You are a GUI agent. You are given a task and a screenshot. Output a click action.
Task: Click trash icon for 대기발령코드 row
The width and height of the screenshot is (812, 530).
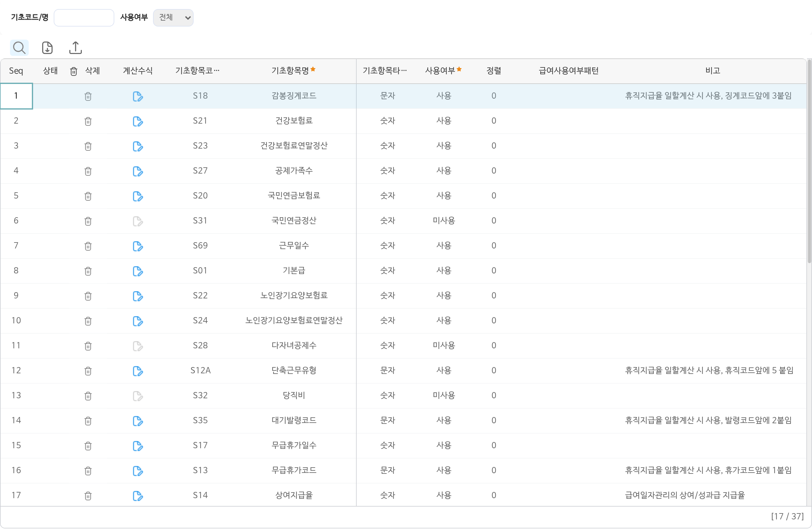coord(88,421)
